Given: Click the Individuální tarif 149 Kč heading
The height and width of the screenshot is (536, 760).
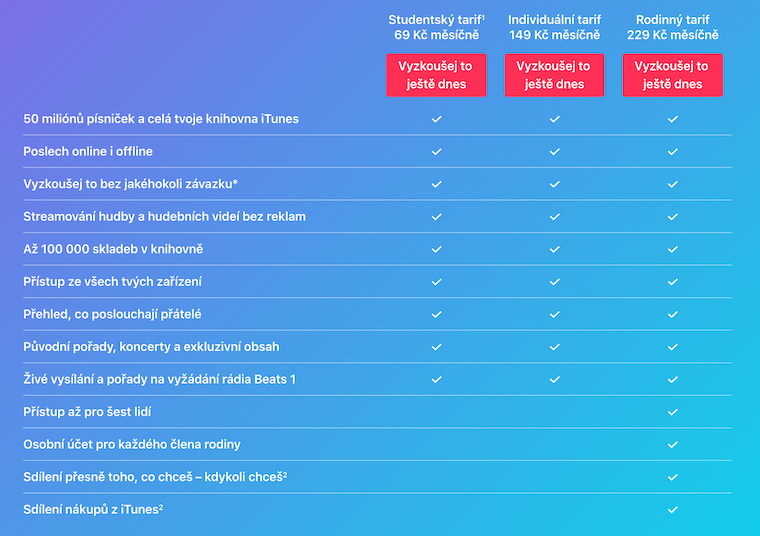Looking at the screenshot, I should pyautogui.click(x=554, y=27).
